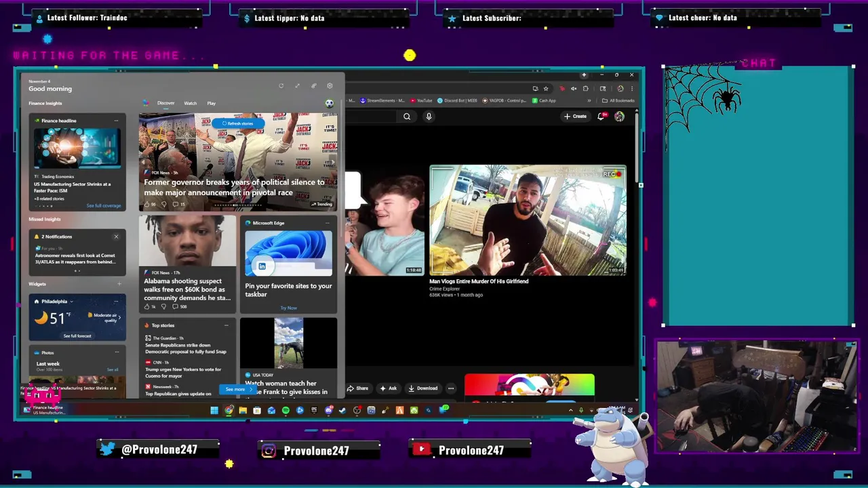Click Try Now on Microsoft Edge card

(289, 308)
